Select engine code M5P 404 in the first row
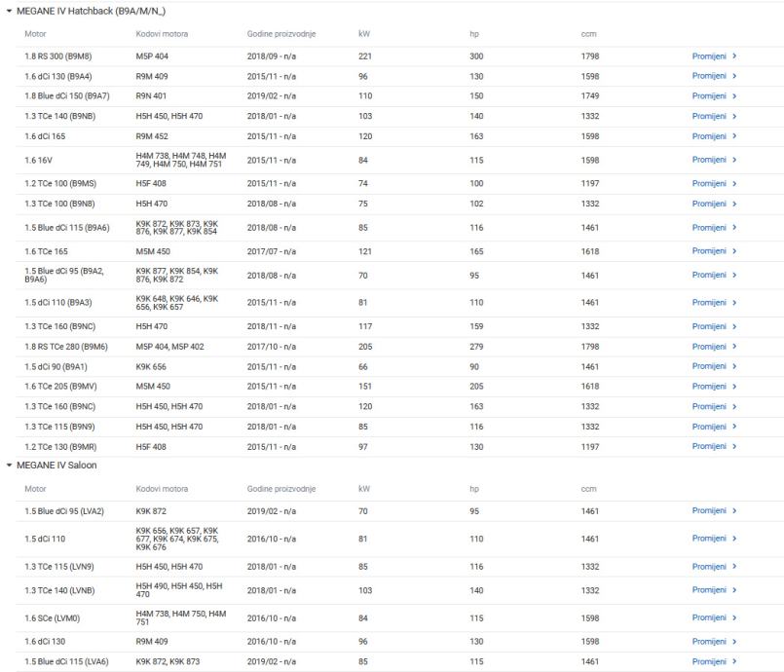The height and width of the screenshot is (672, 784). point(152,56)
